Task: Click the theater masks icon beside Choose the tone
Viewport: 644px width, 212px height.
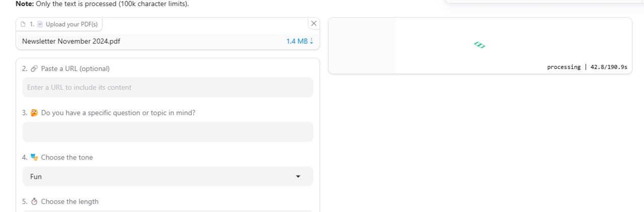Action: (x=34, y=157)
